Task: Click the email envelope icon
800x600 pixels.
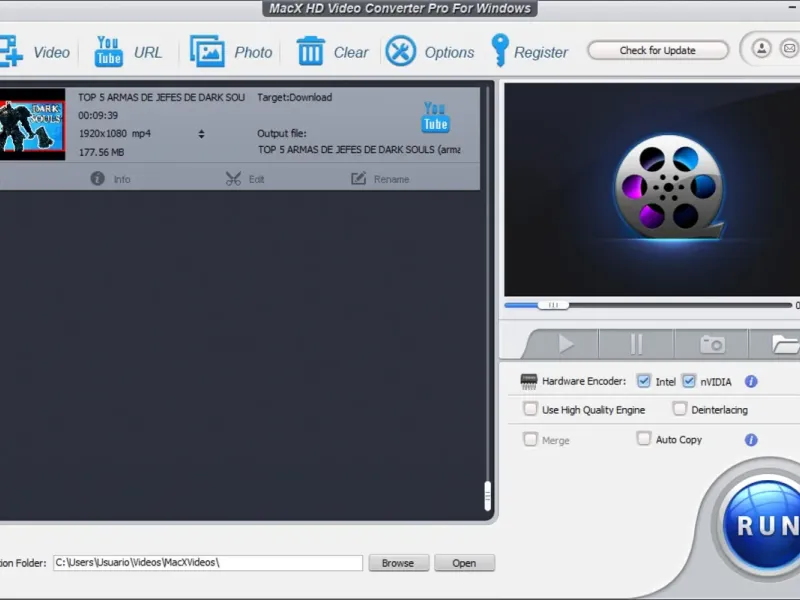Action: (x=789, y=48)
